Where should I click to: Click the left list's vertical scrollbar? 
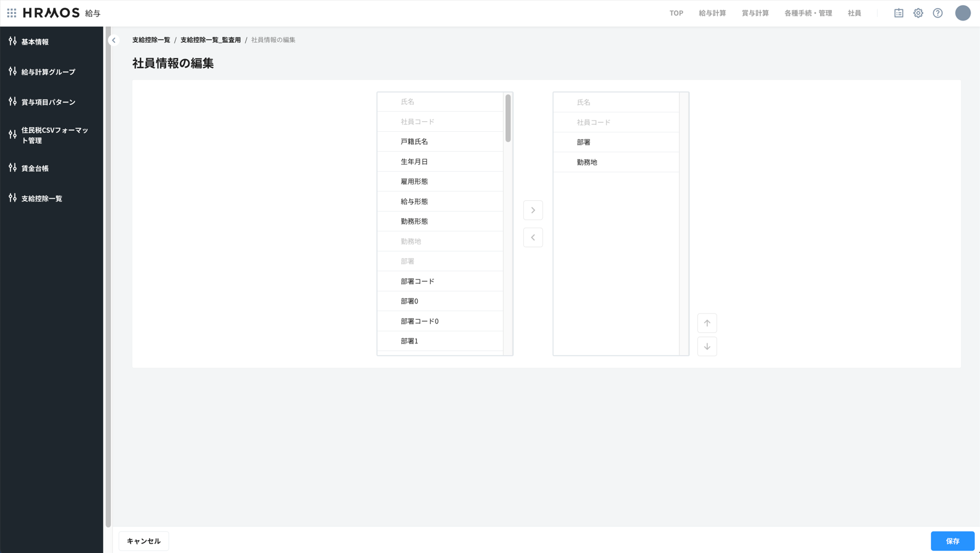(x=508, y=119)
